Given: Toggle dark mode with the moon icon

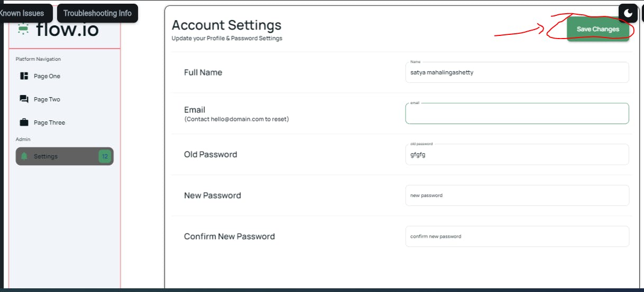Looking at the screenshot, I should coord(628,13).
